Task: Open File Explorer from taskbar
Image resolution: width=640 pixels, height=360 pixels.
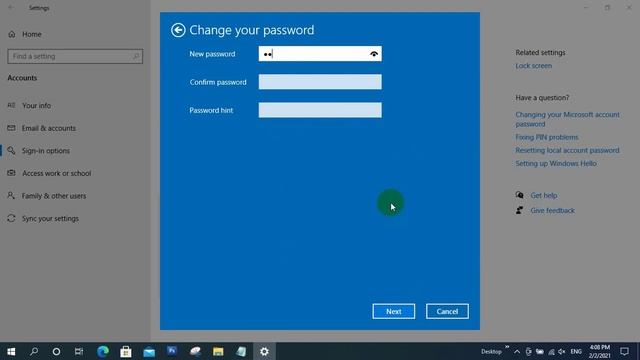Action: coord(218,351)
